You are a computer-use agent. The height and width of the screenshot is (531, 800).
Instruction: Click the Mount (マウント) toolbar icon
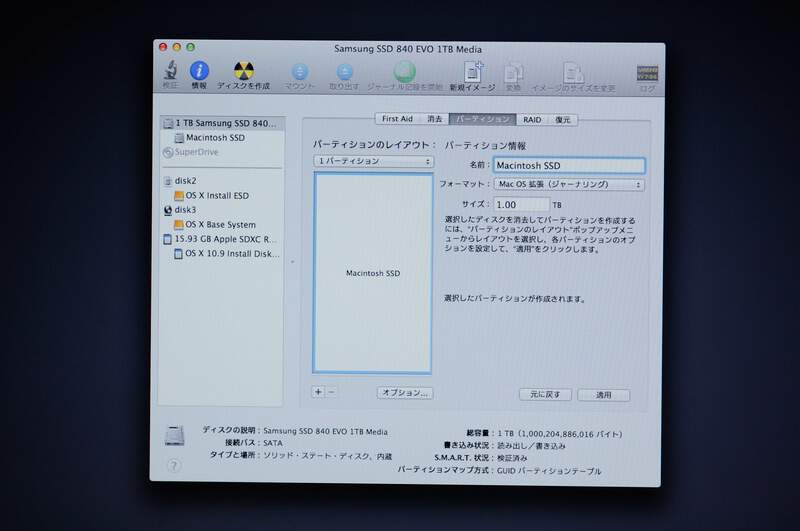tap(299, 72)
